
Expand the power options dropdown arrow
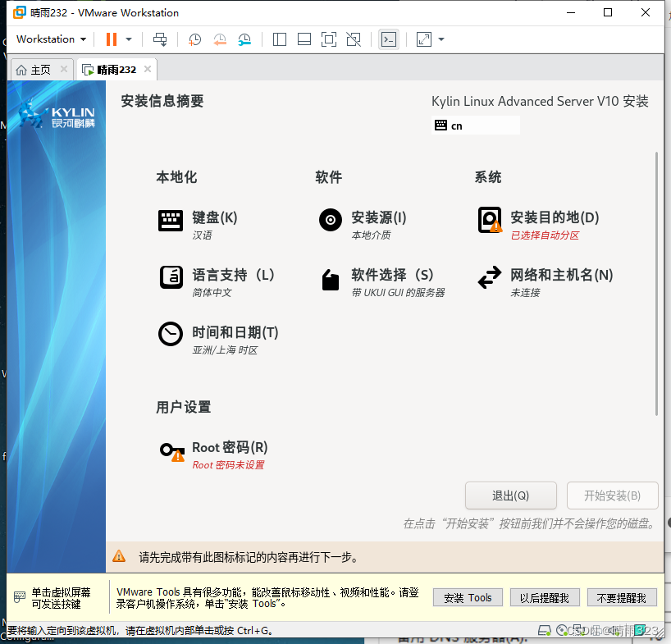point(129,39)
